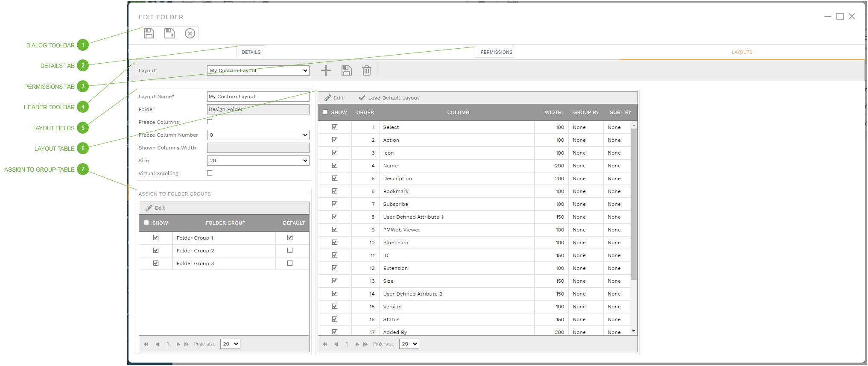Screen dimensions: 868x366
Task: Click the Save and Close icon
Action: coord(170,33)
